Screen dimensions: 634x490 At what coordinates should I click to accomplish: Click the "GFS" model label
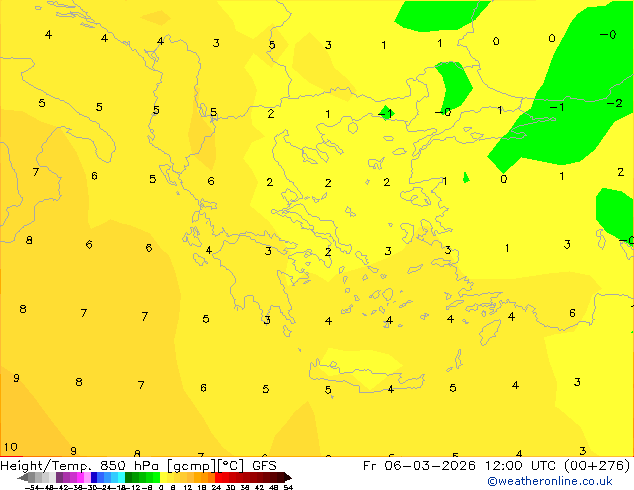264,466
